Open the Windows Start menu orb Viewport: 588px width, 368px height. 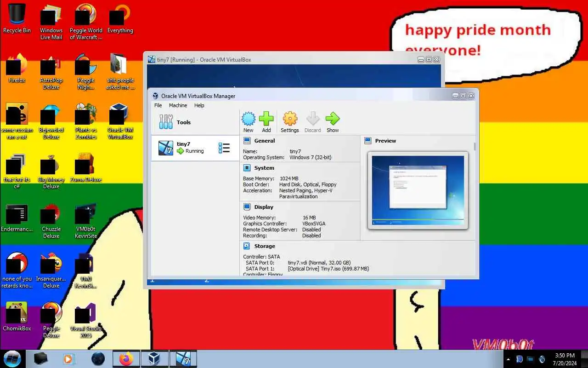tap(12, 359)
